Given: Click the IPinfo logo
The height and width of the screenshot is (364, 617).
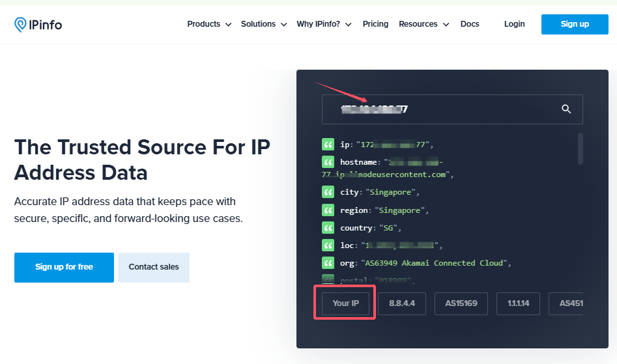Looking at the screenshot, I should coord(38,25).
